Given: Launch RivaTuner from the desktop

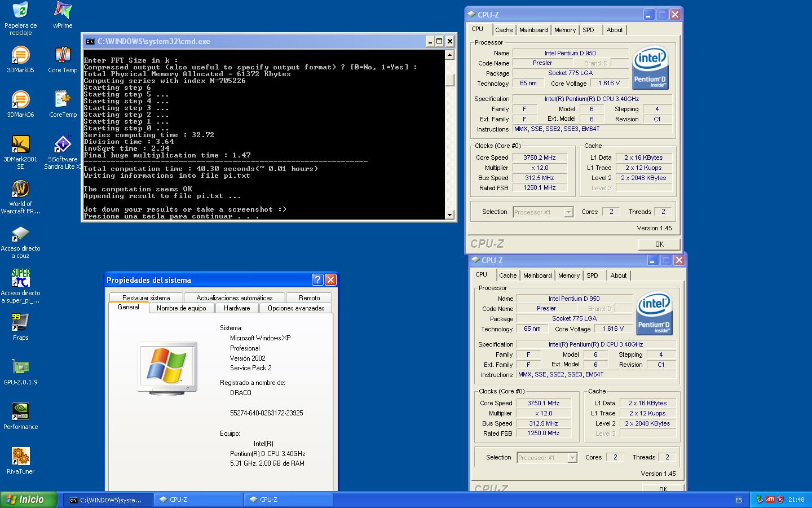Looking at the screenshot, I should coord(21,457).
